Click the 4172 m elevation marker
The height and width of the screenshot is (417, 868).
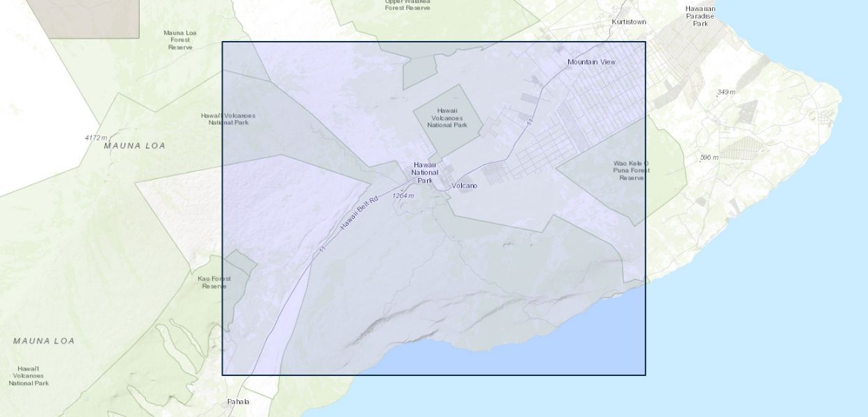point(96,138)
